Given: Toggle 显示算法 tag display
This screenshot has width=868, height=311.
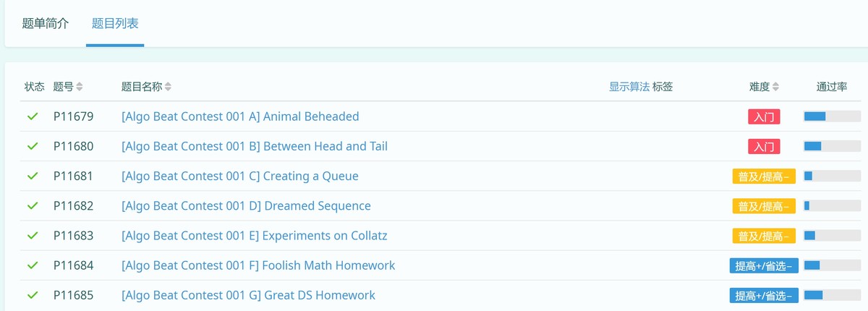Looking at the screenshot, I should (629, 87).
